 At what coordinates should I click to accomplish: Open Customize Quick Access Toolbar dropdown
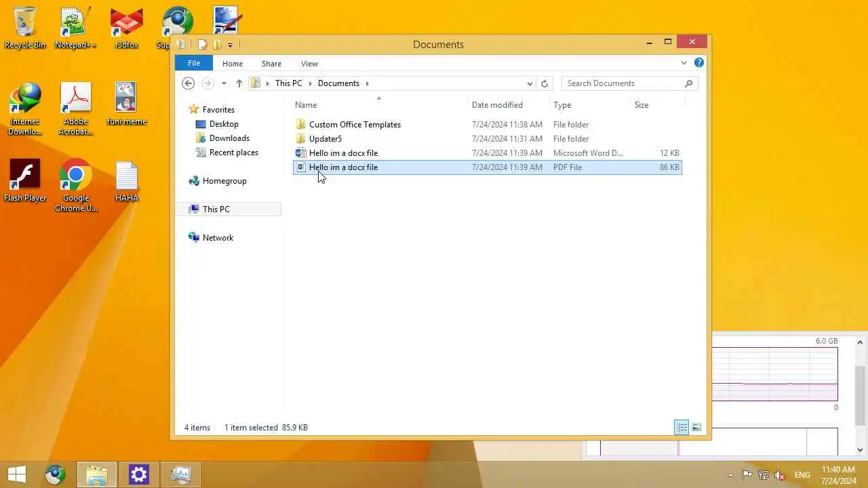click(230, 45)
